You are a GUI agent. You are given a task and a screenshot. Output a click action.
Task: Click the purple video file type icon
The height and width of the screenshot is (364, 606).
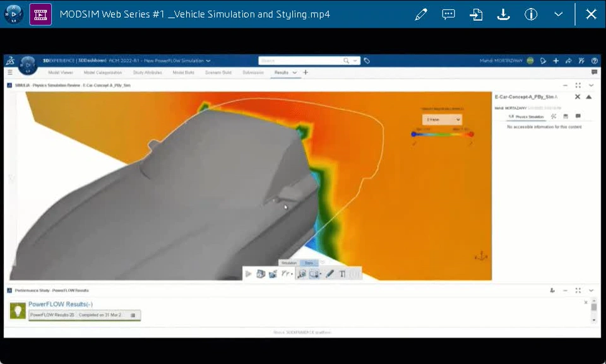click(40, 15)
